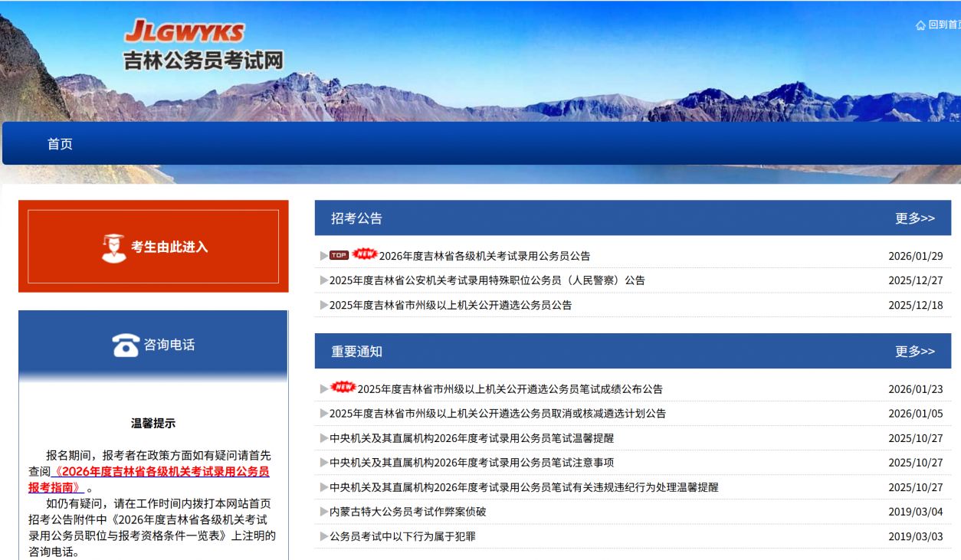This screenshot has height=560, width=961.
Task: Open 更多>> in the 重要通知 section
Action: click(x=915, y=352)
